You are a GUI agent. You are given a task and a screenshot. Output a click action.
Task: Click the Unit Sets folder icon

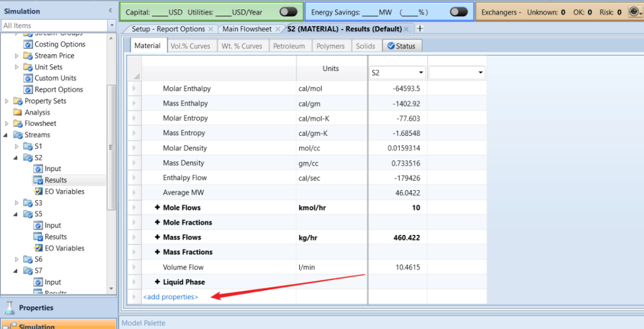(x=28, y=67)
